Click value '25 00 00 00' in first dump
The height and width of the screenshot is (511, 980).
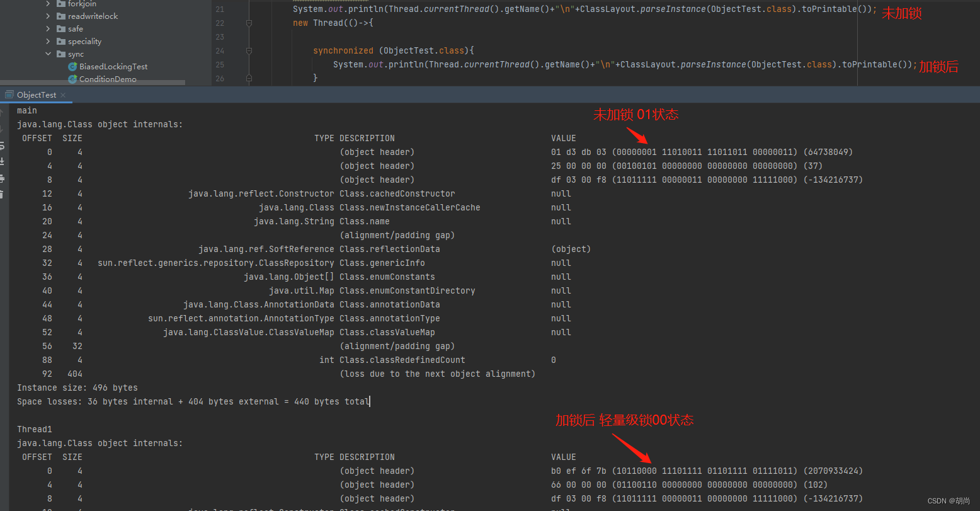tap(579, 166)
